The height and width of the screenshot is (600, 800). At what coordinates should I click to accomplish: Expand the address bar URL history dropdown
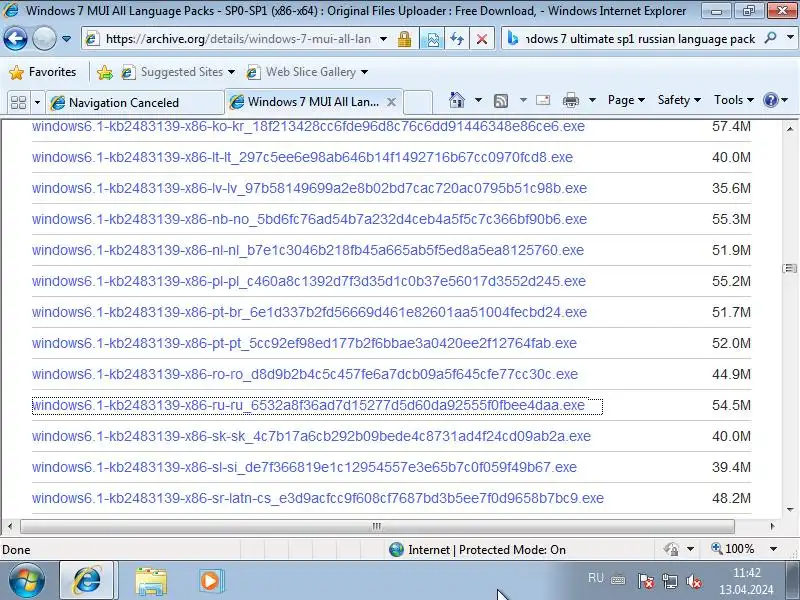pos(383,39)
